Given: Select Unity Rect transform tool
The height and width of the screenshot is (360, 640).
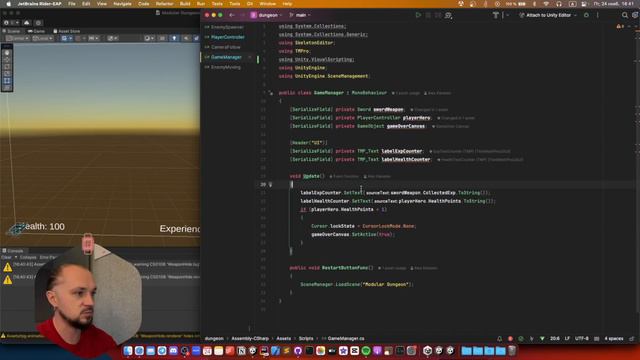Looking at the screenshot, I should (7, 80).
